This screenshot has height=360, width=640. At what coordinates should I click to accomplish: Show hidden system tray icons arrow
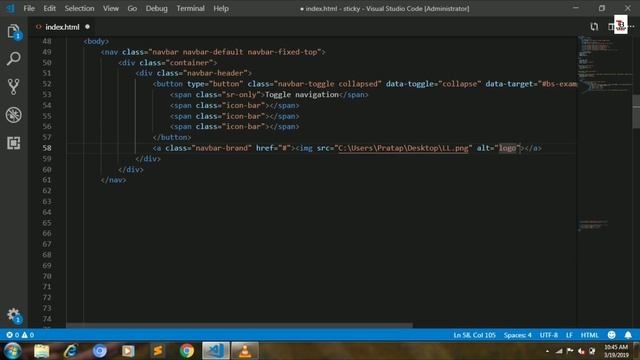(547, 351)
